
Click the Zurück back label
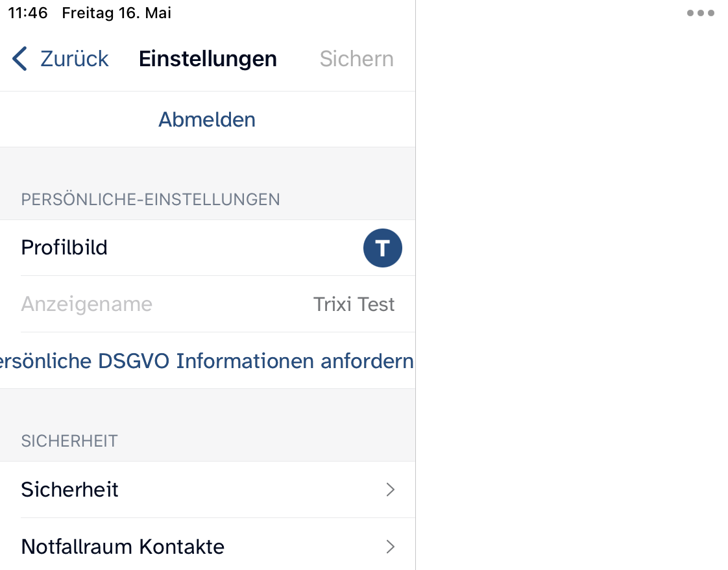coord(74,58)
